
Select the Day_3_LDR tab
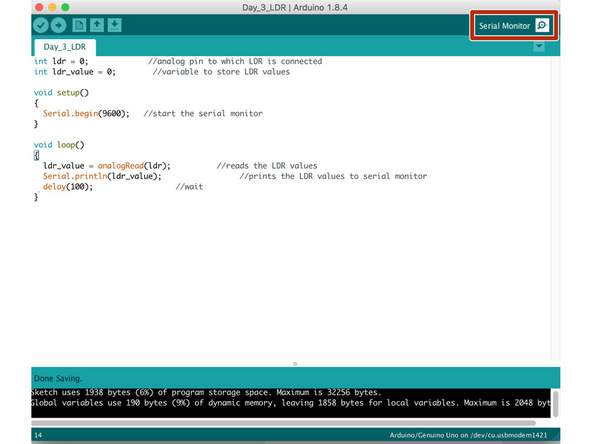pyautogui.click(x=65, y=47)
